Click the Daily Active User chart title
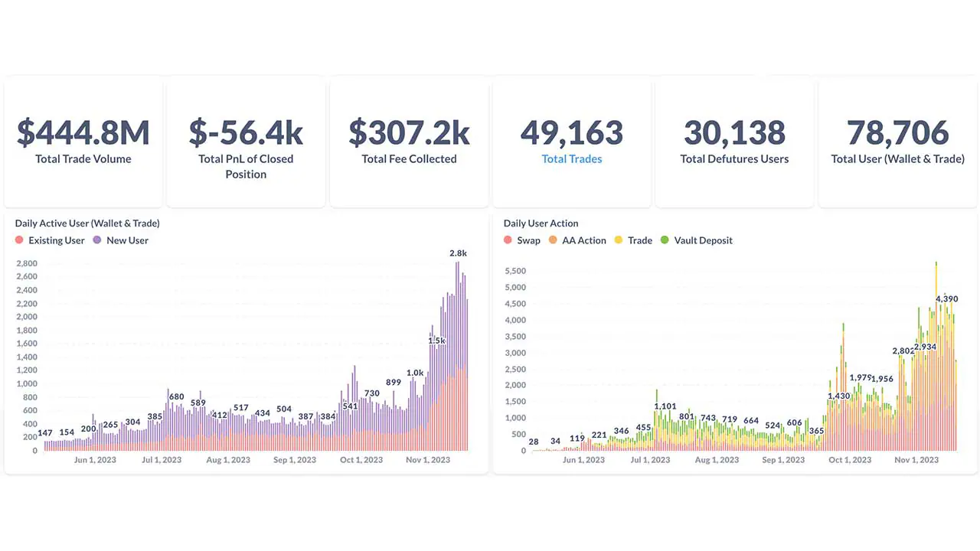This screenshot has width=980, height=551. (87, 223)
